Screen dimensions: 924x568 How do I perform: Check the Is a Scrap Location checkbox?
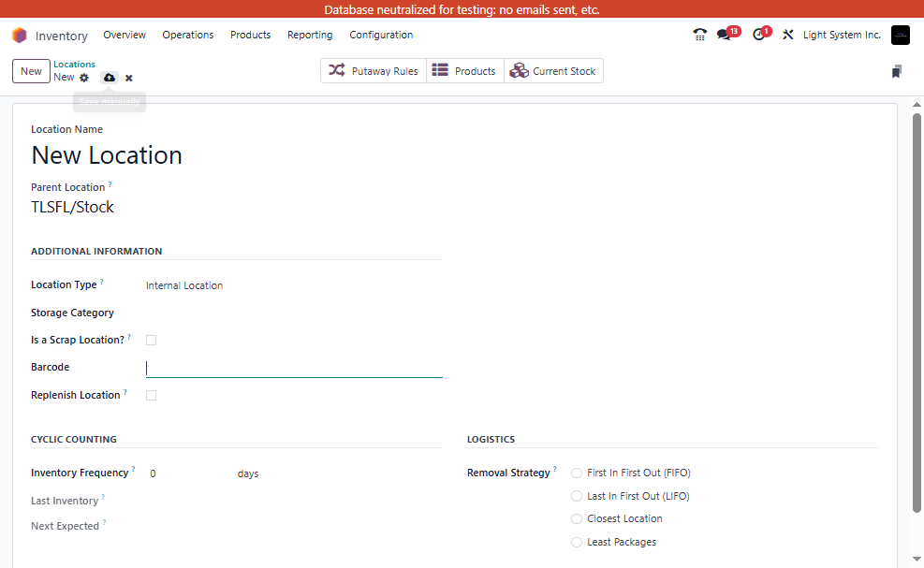(x=152, y=340)
